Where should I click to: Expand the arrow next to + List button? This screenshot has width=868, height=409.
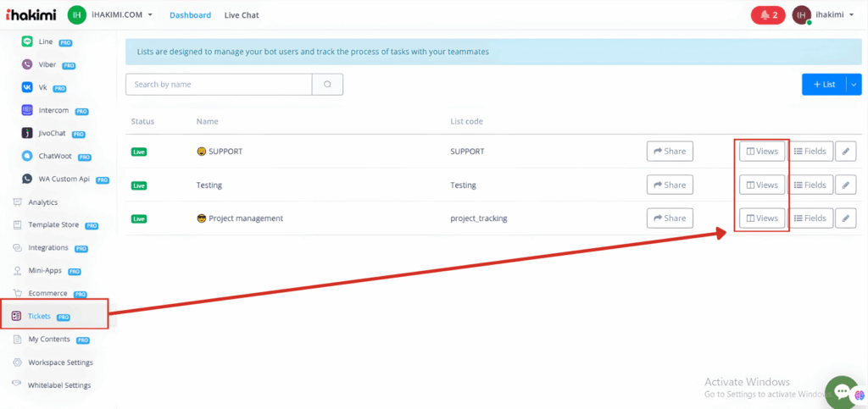854,84
